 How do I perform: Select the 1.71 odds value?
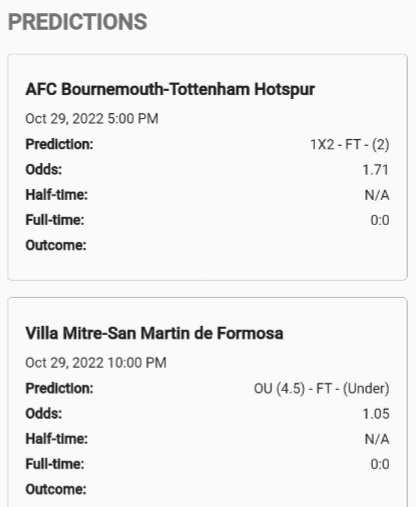(x=376, y=170)
